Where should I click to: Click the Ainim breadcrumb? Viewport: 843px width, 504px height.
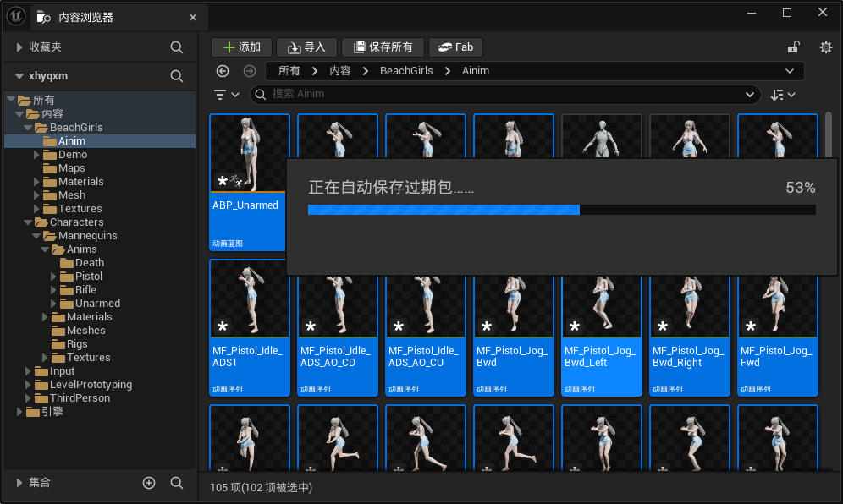(x=476, y=71)
